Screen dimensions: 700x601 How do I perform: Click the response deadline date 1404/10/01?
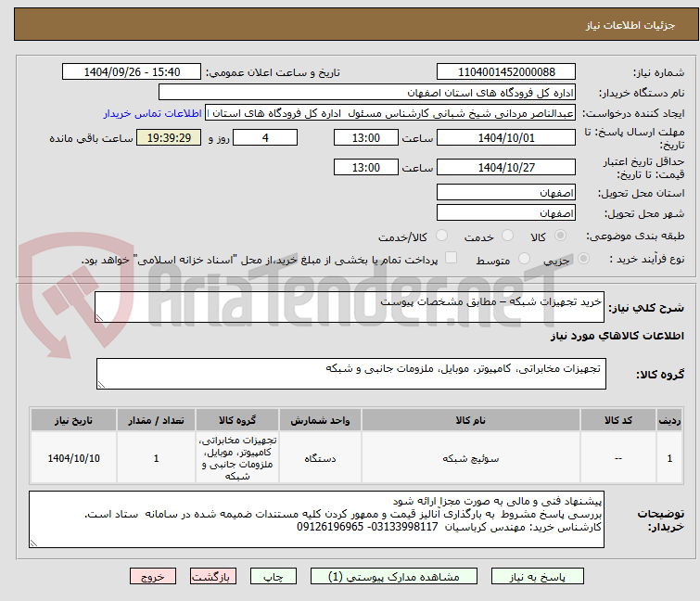[x=506, y=137]
